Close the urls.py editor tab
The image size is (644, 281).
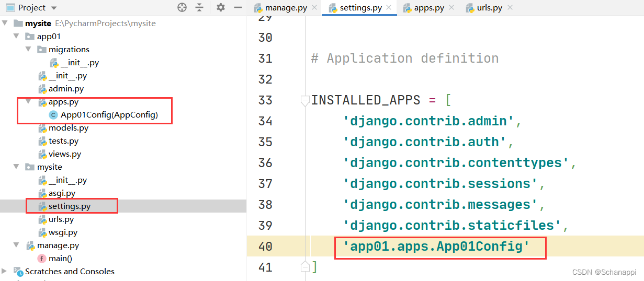click(x=510, y=8)
